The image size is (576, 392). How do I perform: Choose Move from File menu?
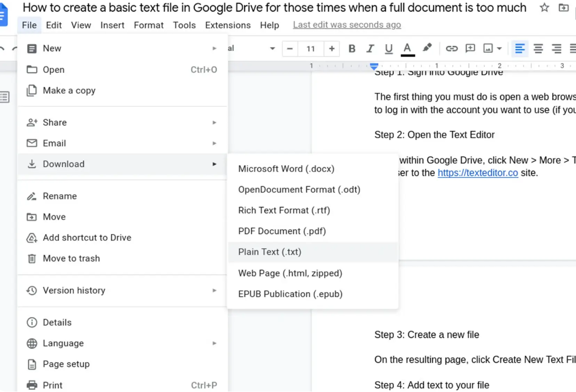click(122, 217)
